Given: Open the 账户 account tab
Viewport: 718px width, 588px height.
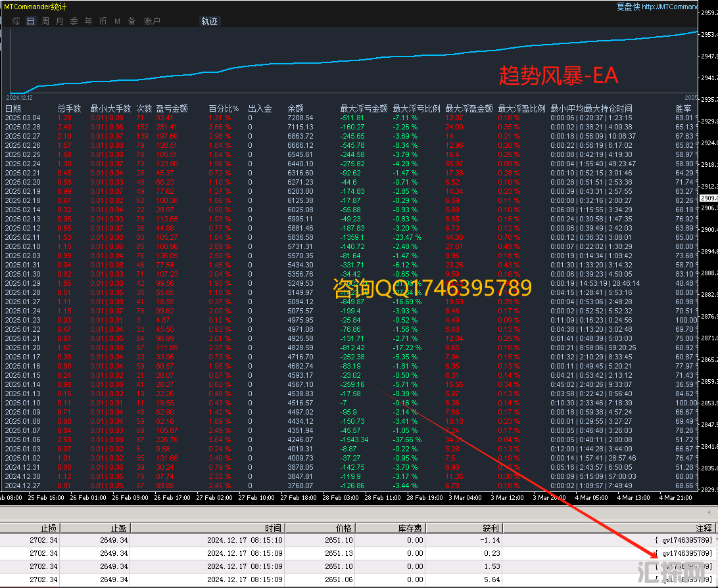Looking at the screenshot, I should pyautogui.click(x=152, y=21).
